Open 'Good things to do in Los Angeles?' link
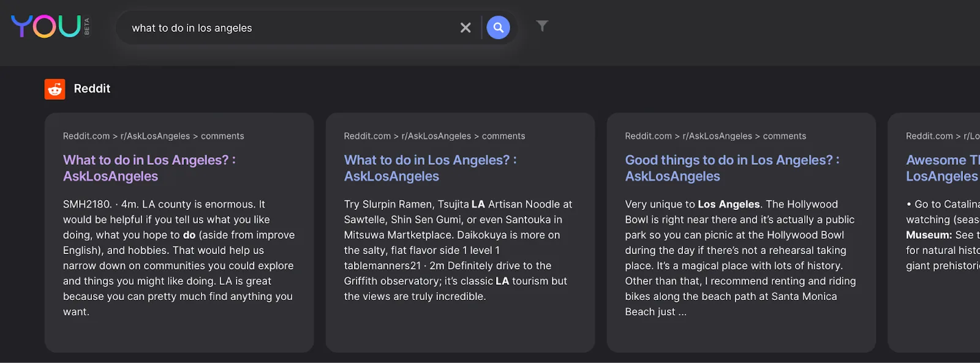 click(733, 168)
